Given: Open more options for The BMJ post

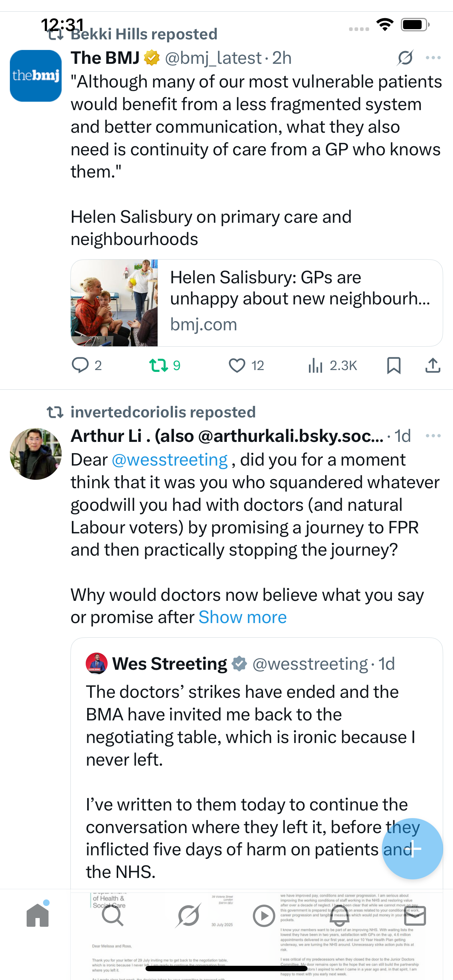Looking at the screenshot, I should point(433,58).
